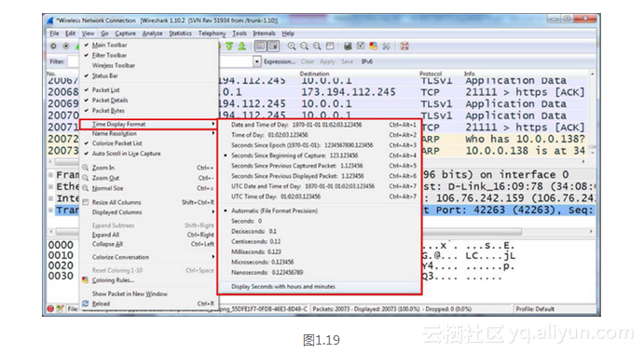Open Capture Filters from the toolbar icon
The image size is (644, 353).
348,46
